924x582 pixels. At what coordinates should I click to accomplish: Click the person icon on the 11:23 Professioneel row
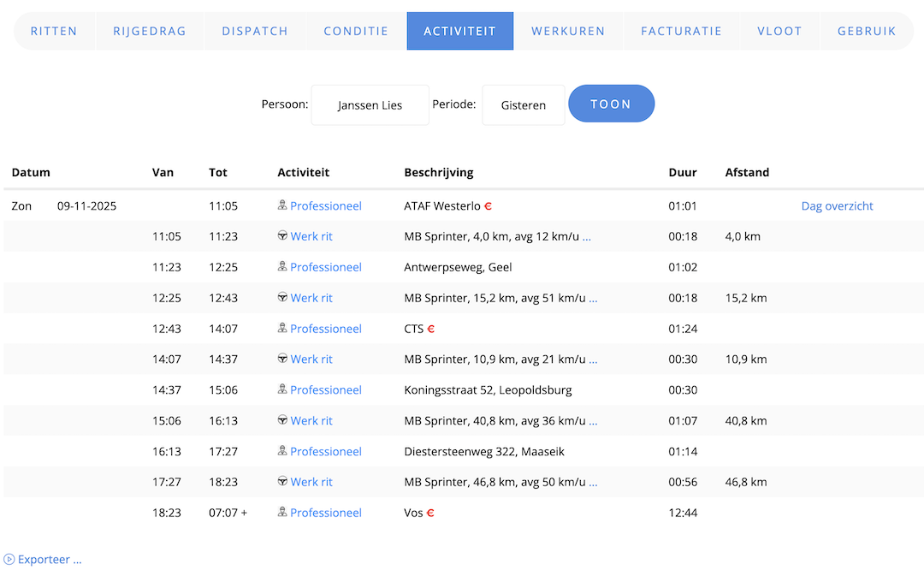pos(282,267)
